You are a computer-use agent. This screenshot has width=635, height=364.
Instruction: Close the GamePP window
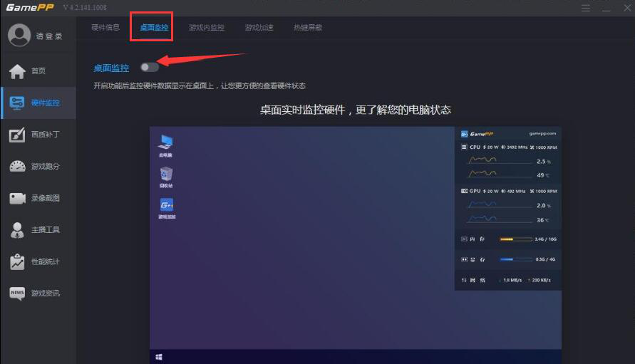click(x=627, y=8)
